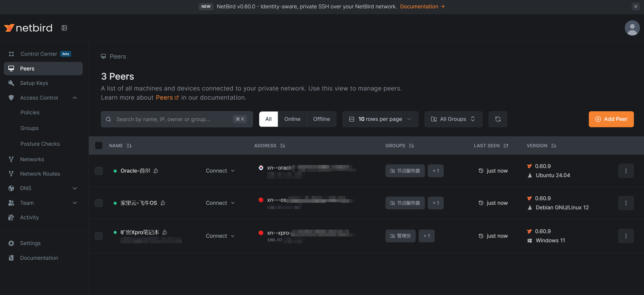Sort peers by the Name column icon
The height and width of the screenshot is (295, 644).
(x=129, y=146)
